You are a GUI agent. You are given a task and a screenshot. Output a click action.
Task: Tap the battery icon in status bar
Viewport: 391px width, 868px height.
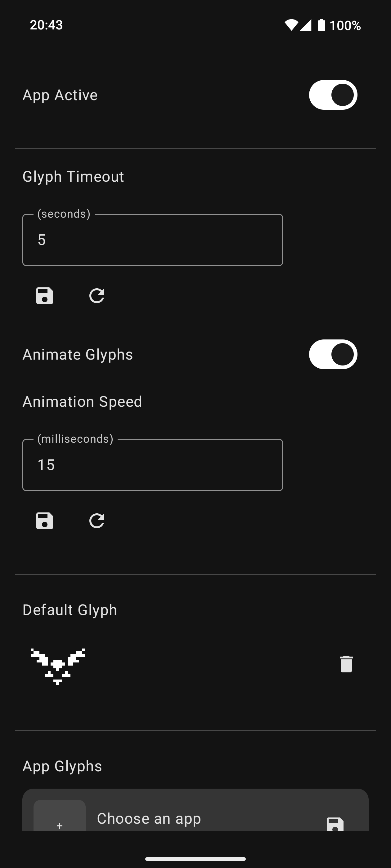pos(321,25)
